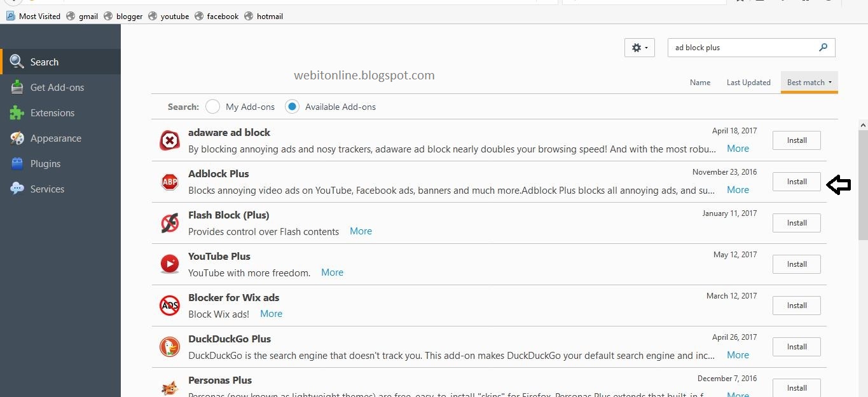Open More link for Blocker for Wix ads
This screenshot has height=397, width=868.
271,314
